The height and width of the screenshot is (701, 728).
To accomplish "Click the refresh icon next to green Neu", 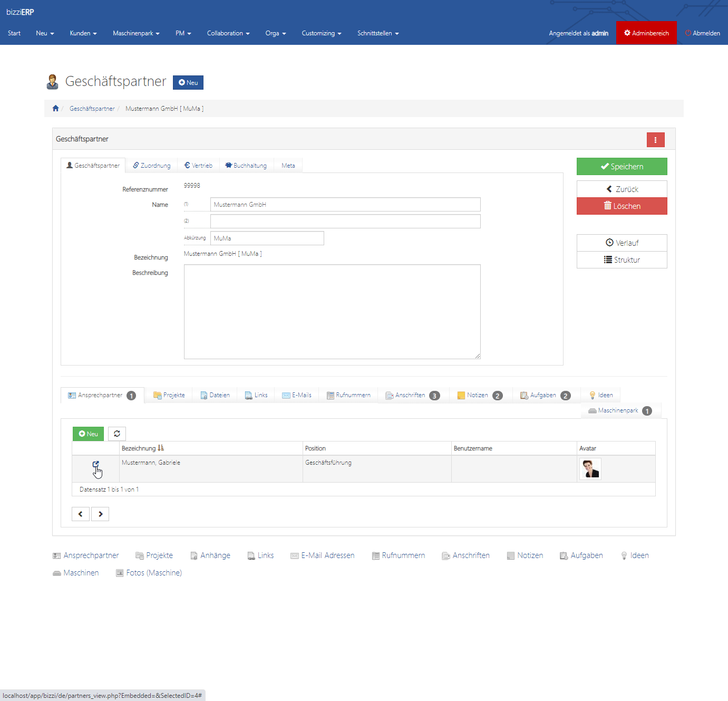I will coord(117,434).
